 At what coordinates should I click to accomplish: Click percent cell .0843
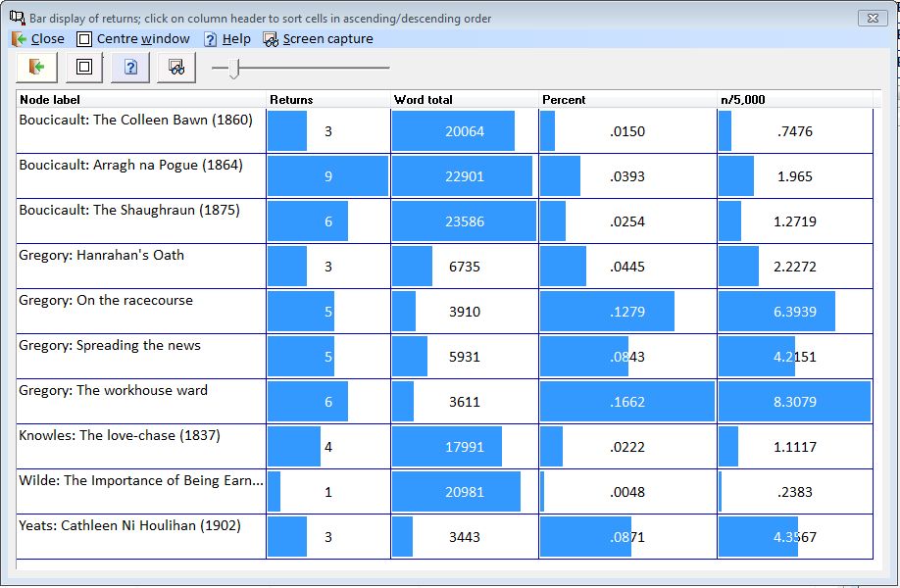click(x=627, y=357)
